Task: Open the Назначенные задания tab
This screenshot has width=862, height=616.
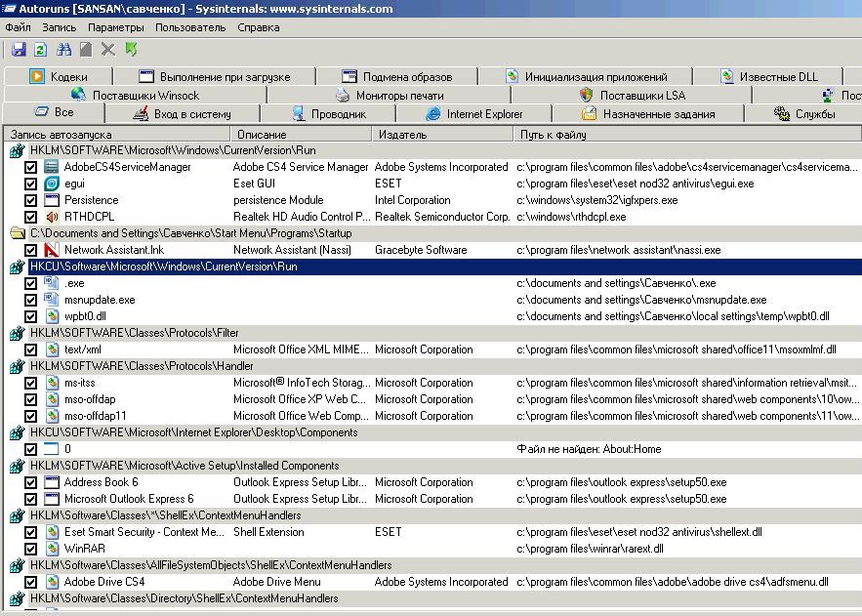Action: click(648, 114)
